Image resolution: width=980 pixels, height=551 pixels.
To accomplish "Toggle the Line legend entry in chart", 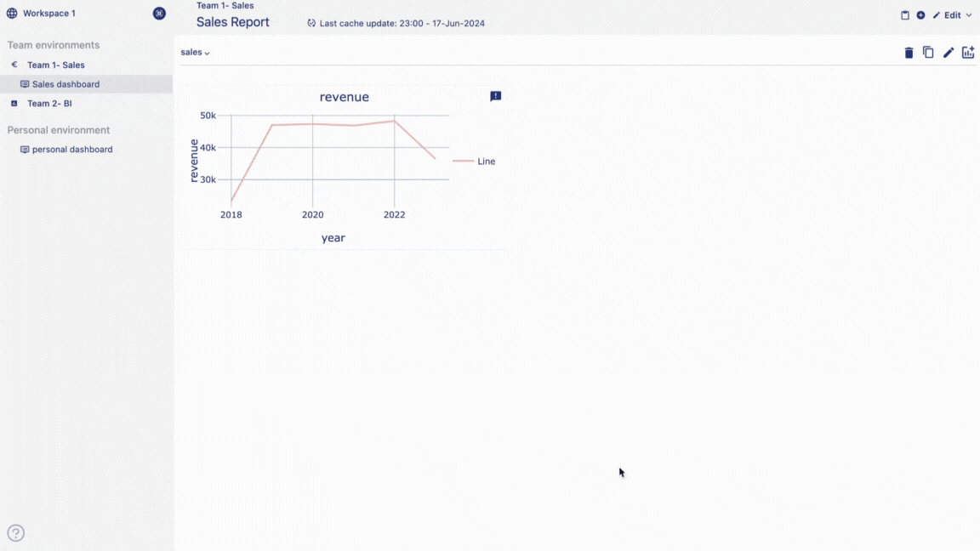I will click(x=475, y=162).
